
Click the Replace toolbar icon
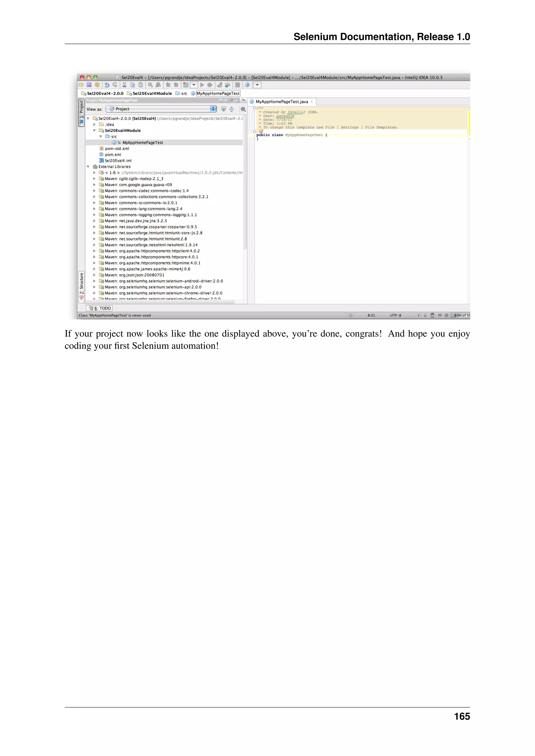pos(158,85)
